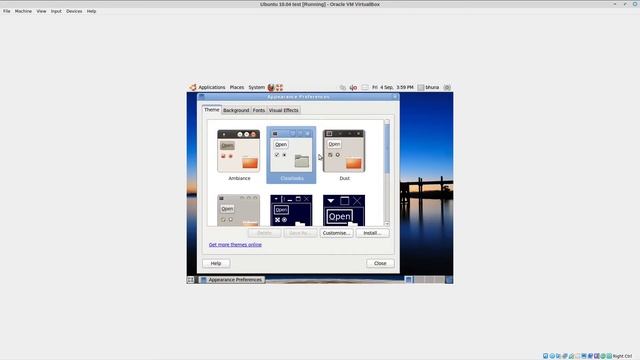Open the trash icon in the bottom panel
This screenshot has height=360, width=640.
pos(449,280)
